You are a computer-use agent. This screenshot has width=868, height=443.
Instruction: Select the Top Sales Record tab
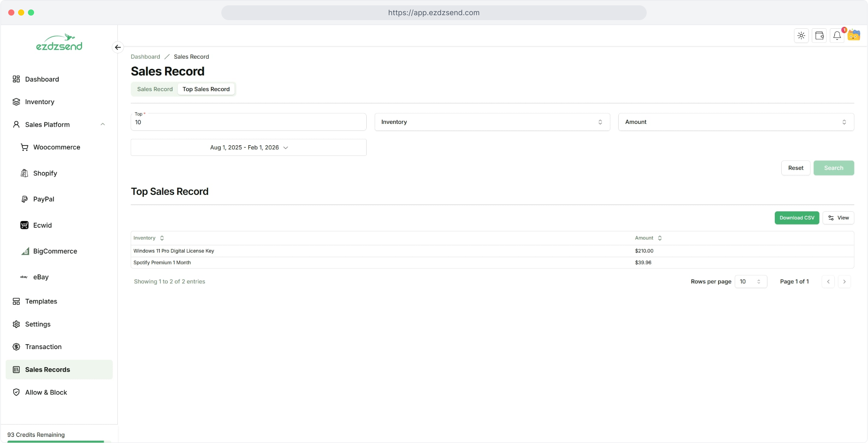click(206, 89)
